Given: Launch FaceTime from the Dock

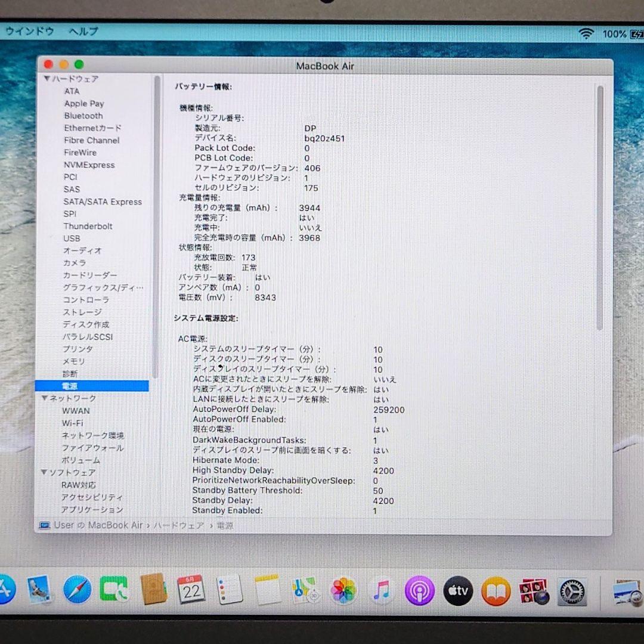Looking at the screenshot, I should (x=114, y=590).
